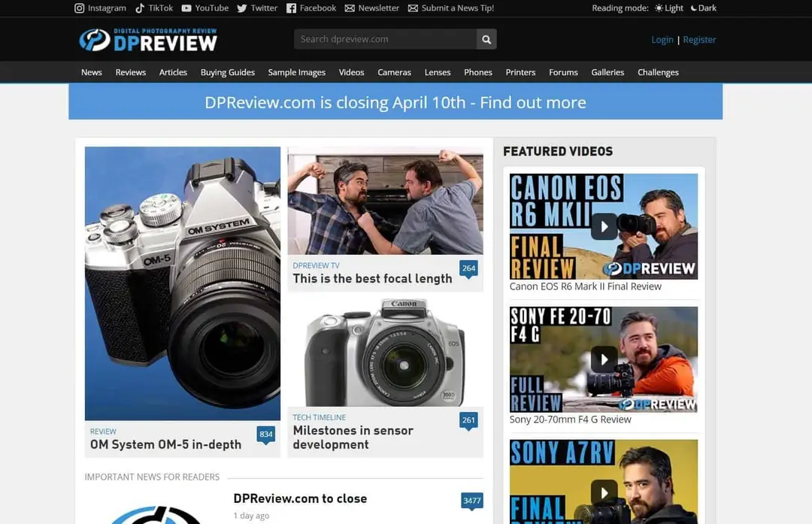Visit the YouTube channel link
The height and width of the screenshot is (524, 812).
[x=205, y=8]
